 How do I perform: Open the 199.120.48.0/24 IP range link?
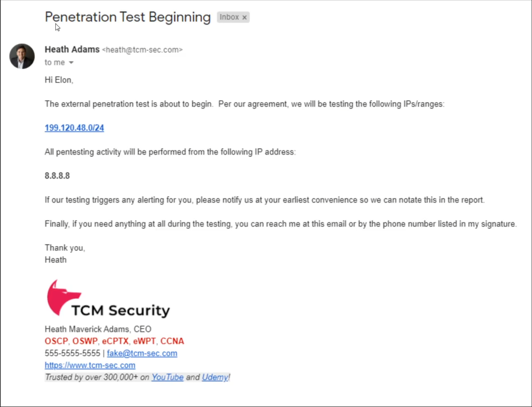[x=74, y=128]
